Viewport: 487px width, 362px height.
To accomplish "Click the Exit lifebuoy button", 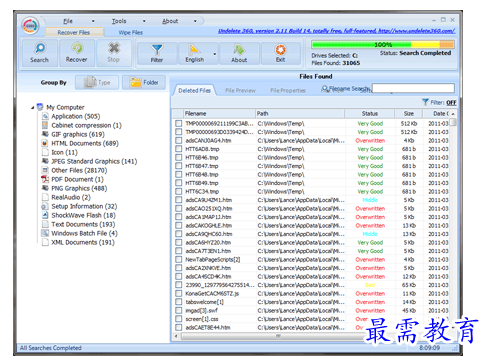I will 280,53.
